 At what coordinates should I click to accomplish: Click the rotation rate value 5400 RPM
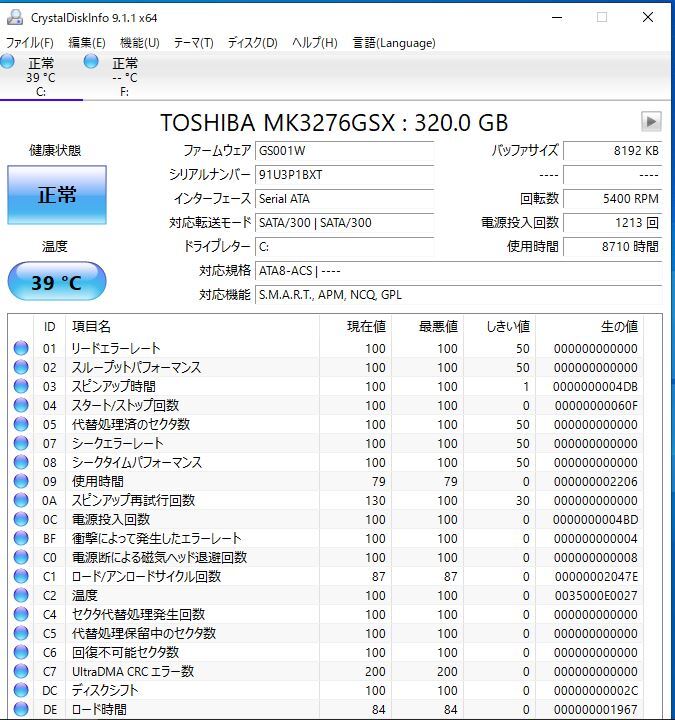[x=613, y=199]
